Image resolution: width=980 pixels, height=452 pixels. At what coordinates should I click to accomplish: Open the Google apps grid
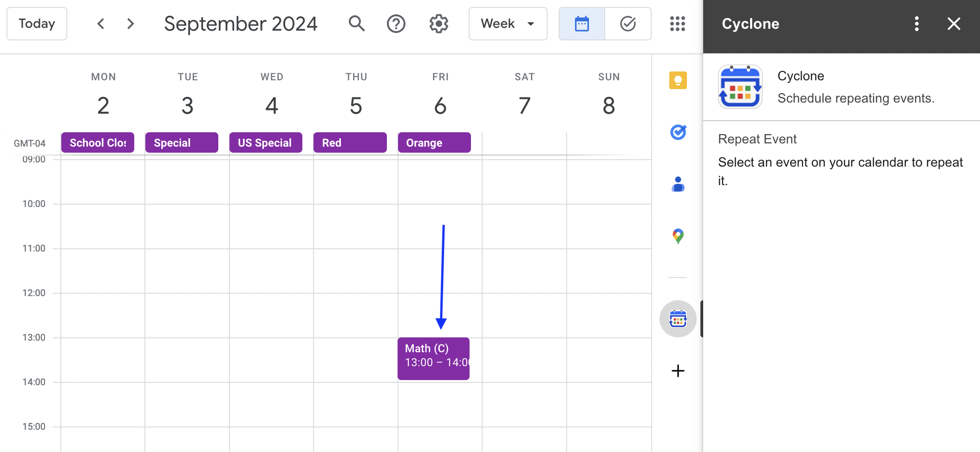tap(678, 24)
